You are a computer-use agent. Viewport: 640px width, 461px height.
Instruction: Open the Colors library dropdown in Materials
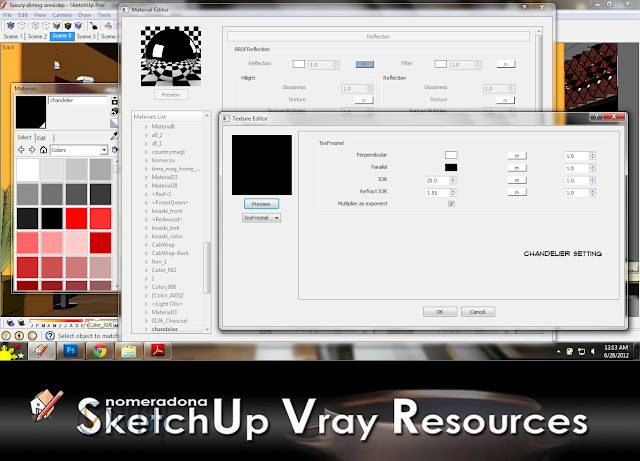(x=79, y=150)
